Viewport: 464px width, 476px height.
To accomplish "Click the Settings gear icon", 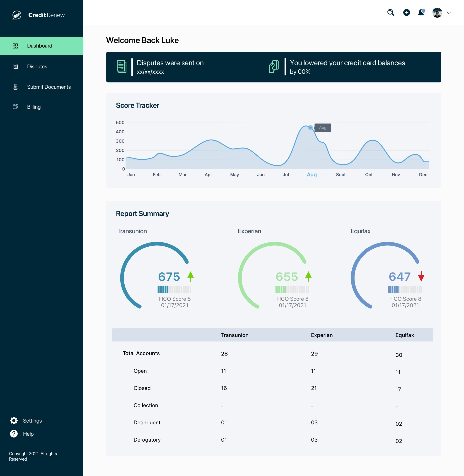I will (x=14, y=421).
